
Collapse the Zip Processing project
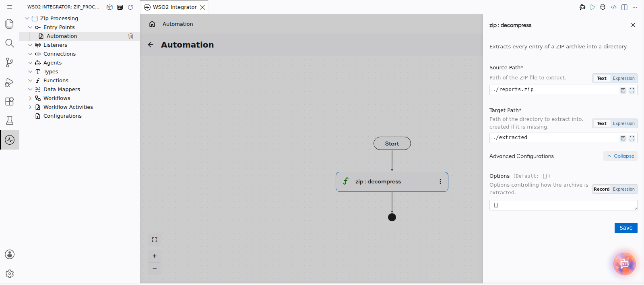[27, 19]
